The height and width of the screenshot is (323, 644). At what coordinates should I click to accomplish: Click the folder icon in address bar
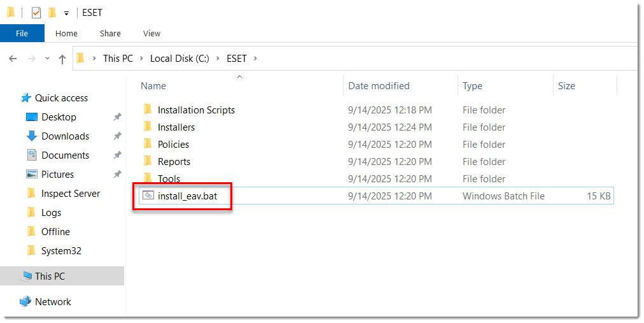pyautogui.click(x=81, y=59)
